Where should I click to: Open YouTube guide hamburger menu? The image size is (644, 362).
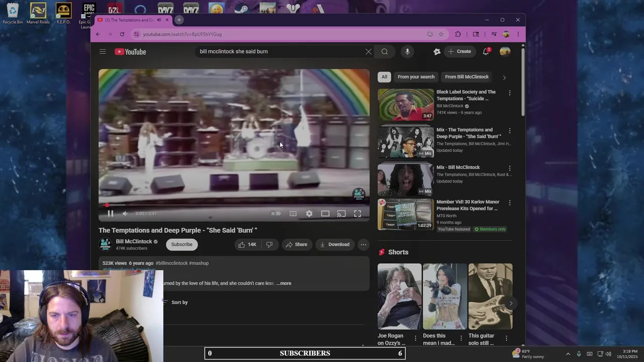pyautogui.click(x=103, y=51)
